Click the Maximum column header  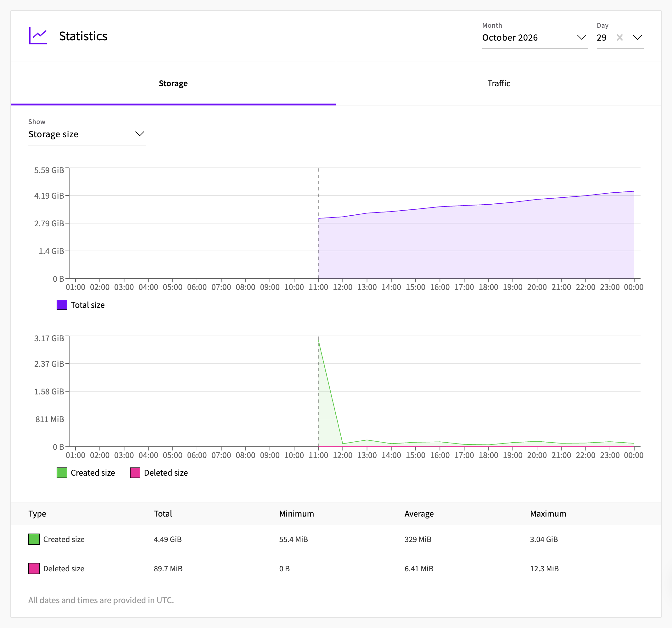pos(548,513)
